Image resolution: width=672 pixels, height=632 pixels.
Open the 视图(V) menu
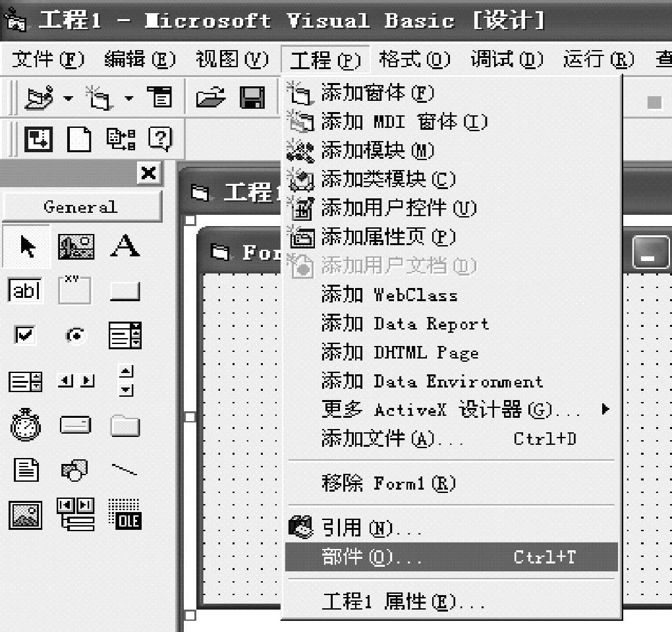click(x=233, y=59)
